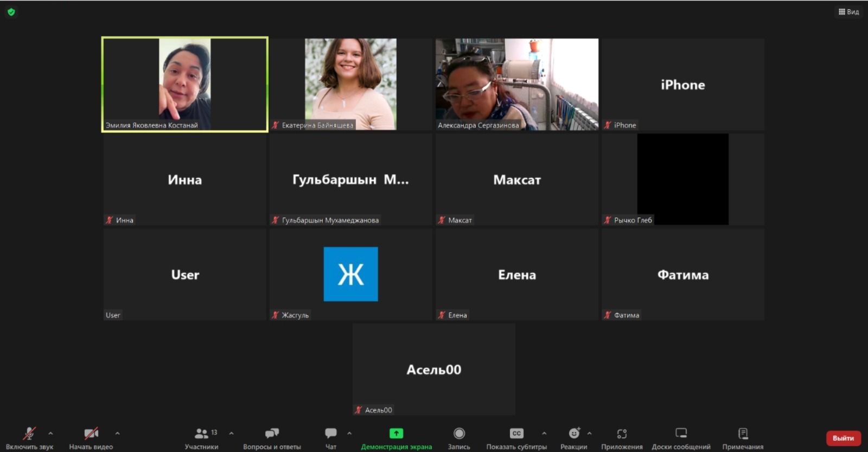Expand the arrow next to Participants
The image size is (868, 452).
231,433
